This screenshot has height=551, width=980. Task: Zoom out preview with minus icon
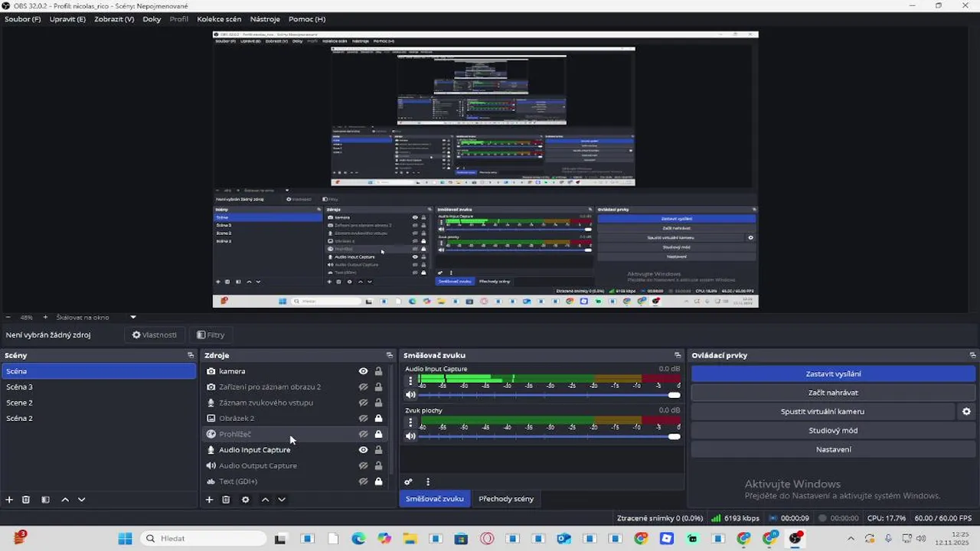[8, 317]
